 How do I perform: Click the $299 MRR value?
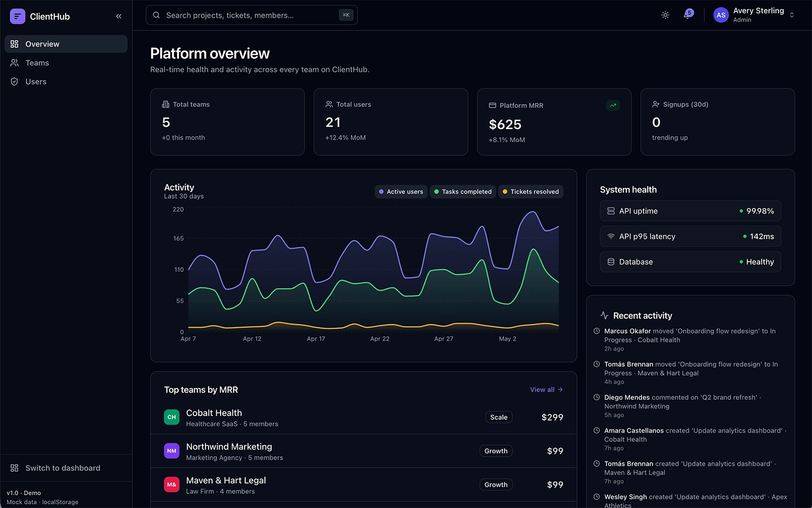pos(552,418)
